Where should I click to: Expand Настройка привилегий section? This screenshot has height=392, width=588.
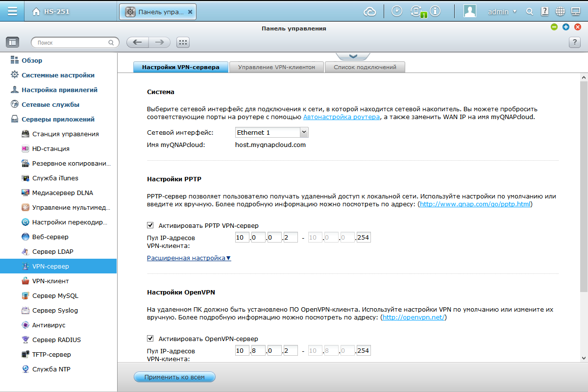[x=59, y=90]
